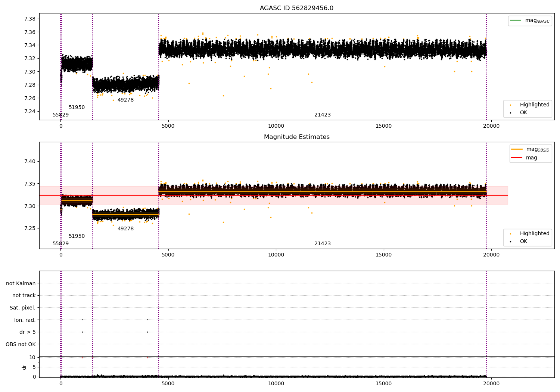Click x-axis tick 5000 under the bottom plot
Screen dimensions: 560x392
pos(168,383)
